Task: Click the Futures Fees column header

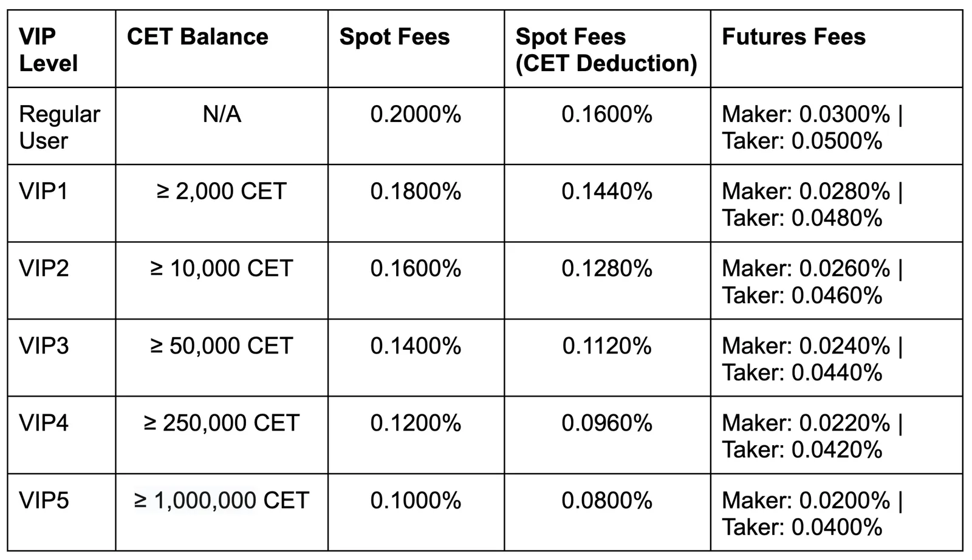Action: 837,49
